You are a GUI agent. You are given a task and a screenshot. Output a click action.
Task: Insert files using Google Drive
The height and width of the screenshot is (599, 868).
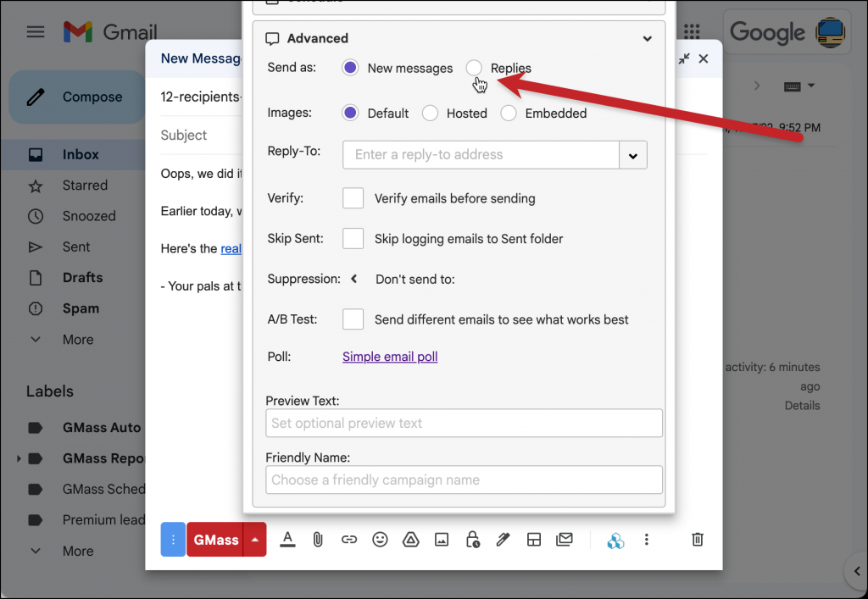tap(410, 539)
